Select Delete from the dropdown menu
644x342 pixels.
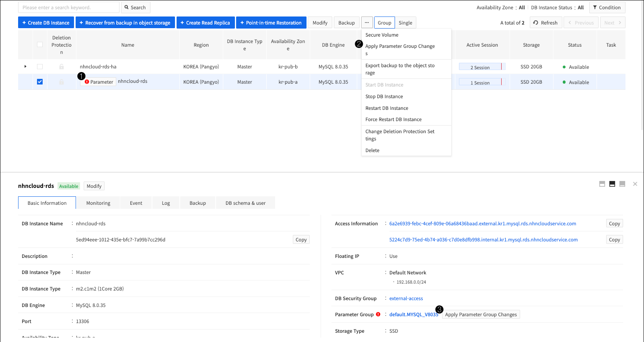(x=406, y=150)
